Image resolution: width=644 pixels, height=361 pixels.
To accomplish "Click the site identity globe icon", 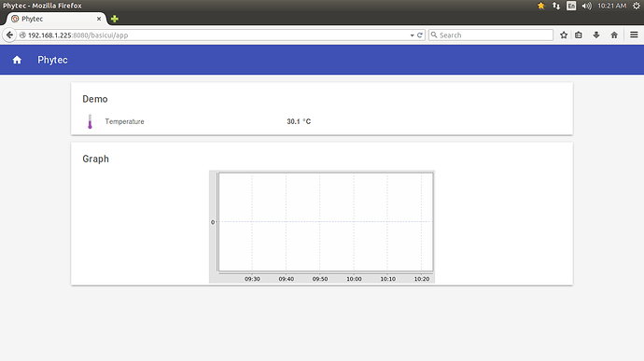I will click(x=22, y=35).
